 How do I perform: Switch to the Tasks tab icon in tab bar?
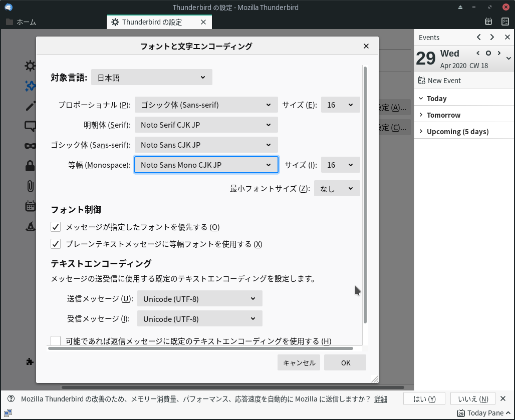(505, 22)
